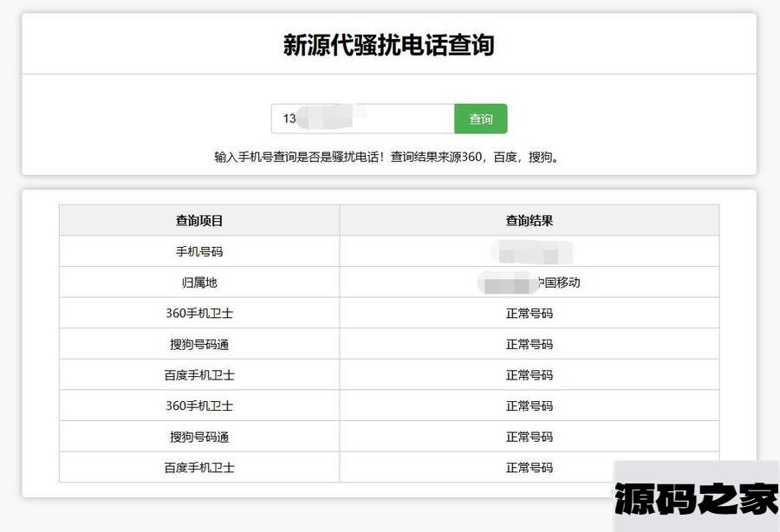This screenshot has width=780, height=532.
Task: Click the 查询结果 column header
Action: 530,220
